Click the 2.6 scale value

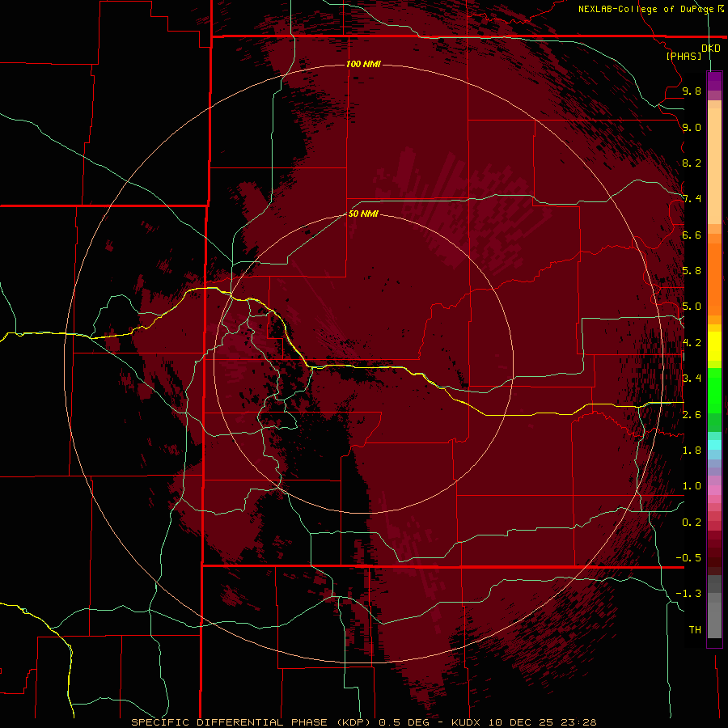pos(692,415)
